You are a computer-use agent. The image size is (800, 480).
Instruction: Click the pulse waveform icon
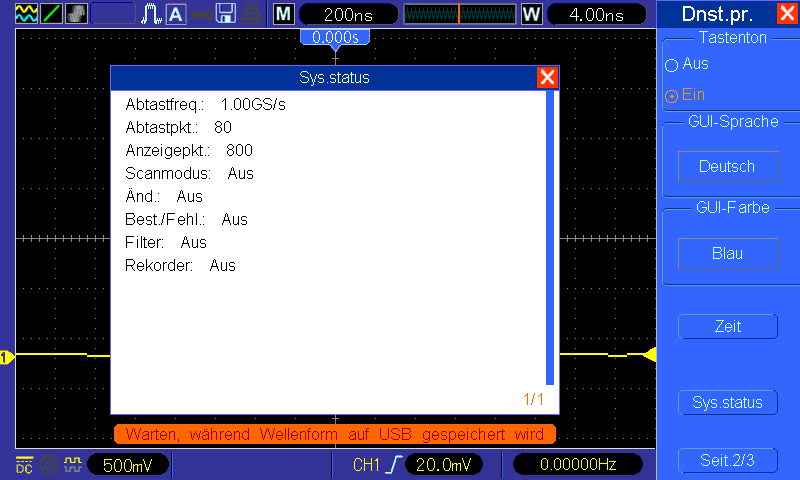tap(151, 14)
